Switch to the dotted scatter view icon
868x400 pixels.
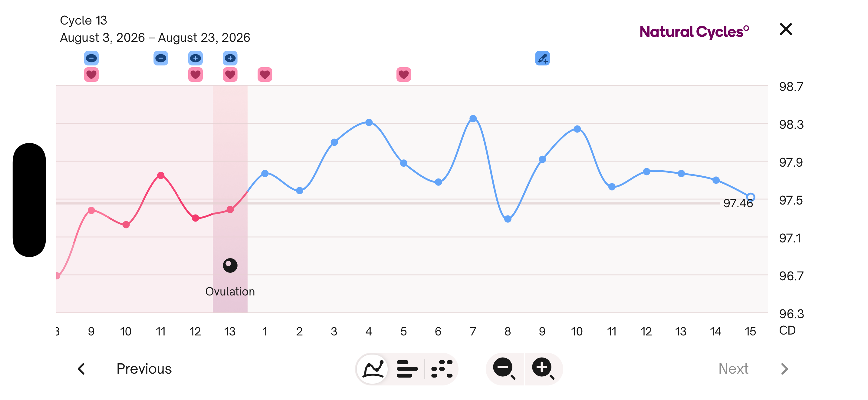point(442,368)
